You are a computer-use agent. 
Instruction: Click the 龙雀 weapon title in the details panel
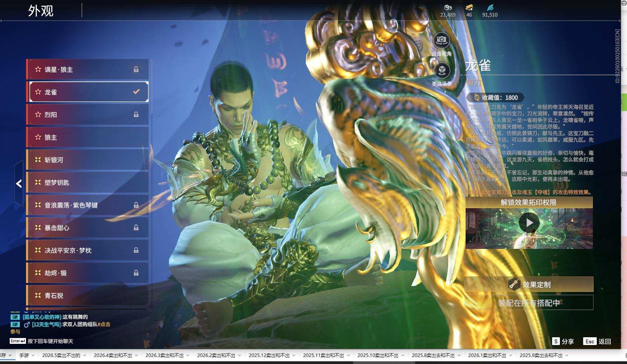(478, 66)
